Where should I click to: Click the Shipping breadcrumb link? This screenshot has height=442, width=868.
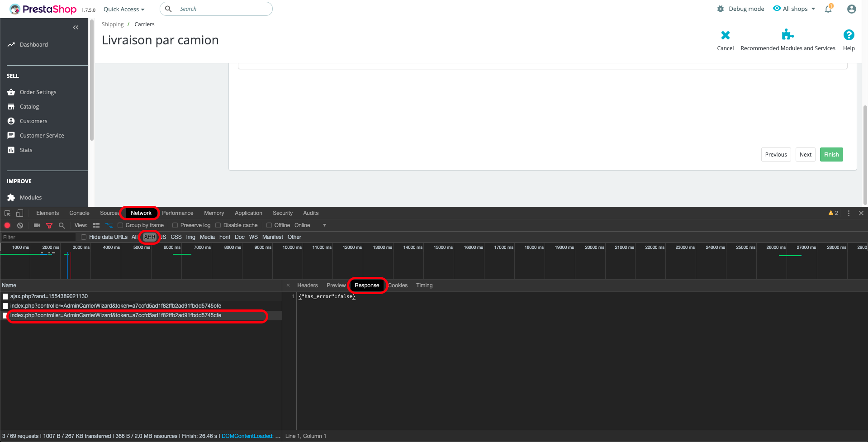pos(113,24)
